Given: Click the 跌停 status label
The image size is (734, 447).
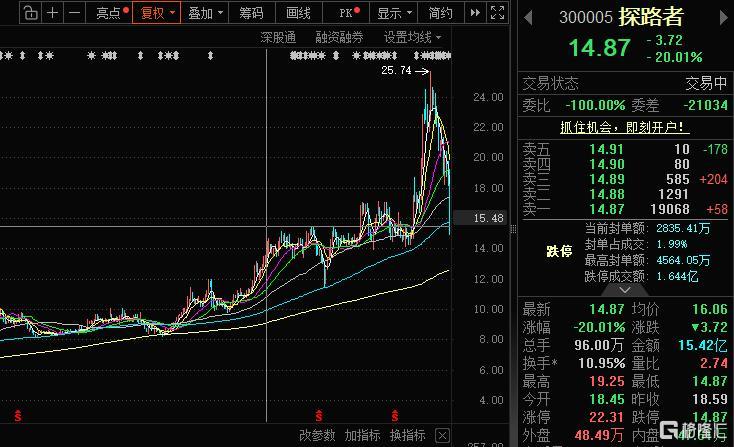Looking at the screenshot, I should tap(559, 251).
